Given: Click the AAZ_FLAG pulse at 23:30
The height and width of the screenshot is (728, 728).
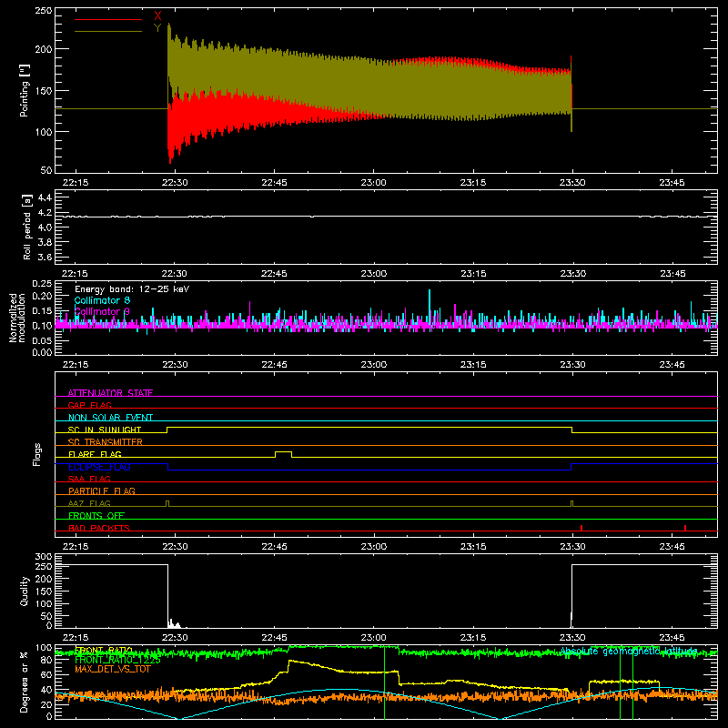Looking at the screenshot, I should click(572, 503).
